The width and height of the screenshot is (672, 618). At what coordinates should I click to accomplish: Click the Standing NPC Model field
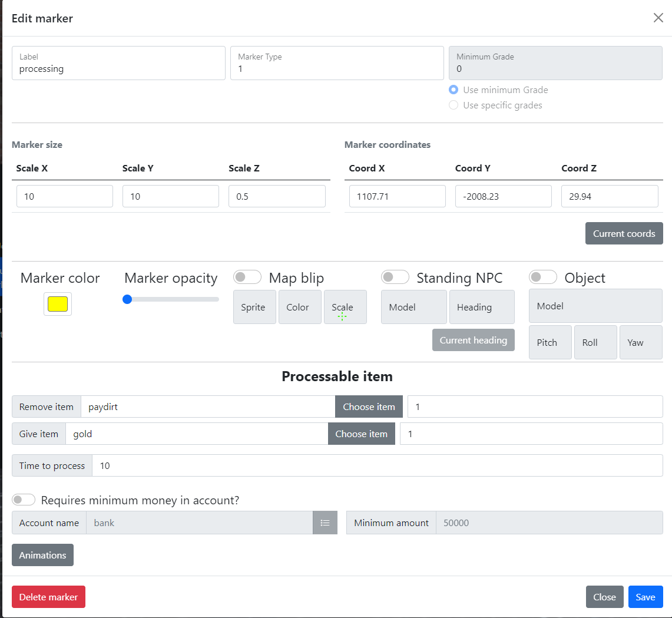coord(413,307)
